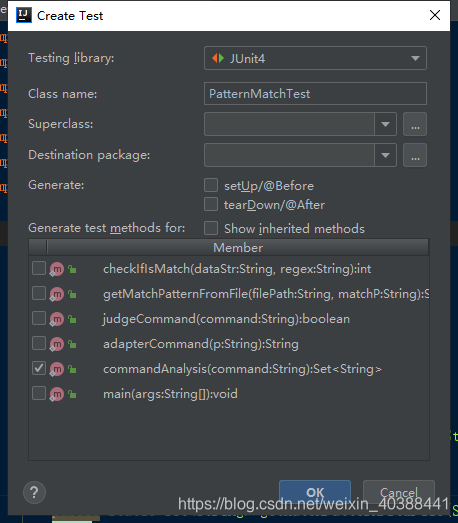Screen dimensions: 458x523
Task: Enable the tearDown/@After checkbox
Action: pyautogui.click(x=211, y=204)
